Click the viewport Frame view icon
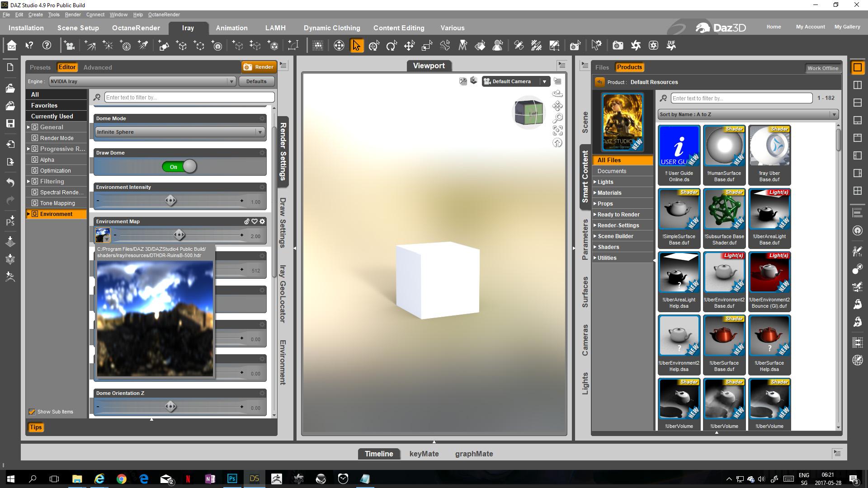868x488 pixels. [x=557, y=130]
